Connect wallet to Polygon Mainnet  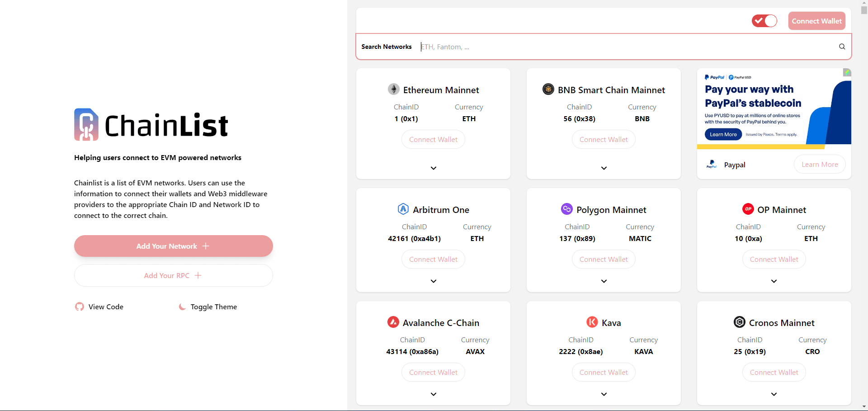point(604,260)
